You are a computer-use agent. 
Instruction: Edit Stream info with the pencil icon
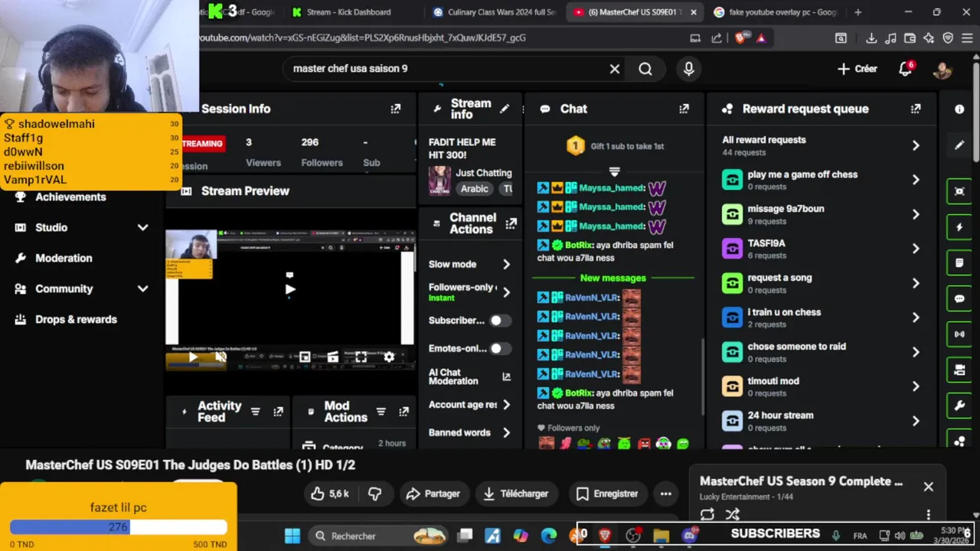tap(505, 109)
